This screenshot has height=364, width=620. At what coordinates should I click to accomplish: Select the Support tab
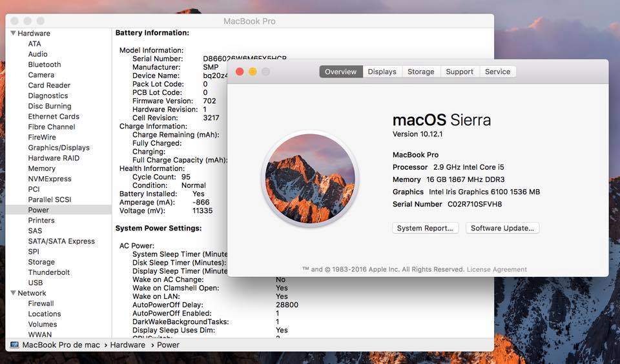click(x=459, y=72)
